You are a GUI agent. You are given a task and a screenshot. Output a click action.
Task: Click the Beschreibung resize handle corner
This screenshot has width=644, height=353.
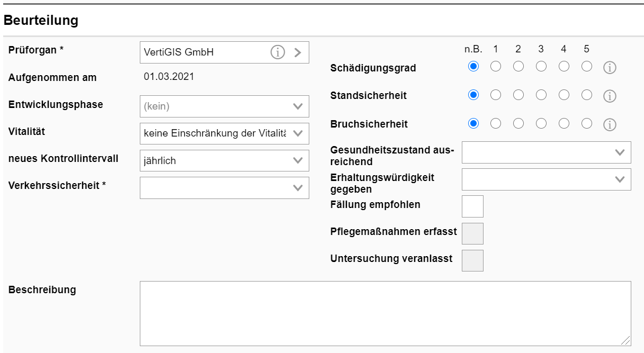pyautogui.click(x=626, y=341)
